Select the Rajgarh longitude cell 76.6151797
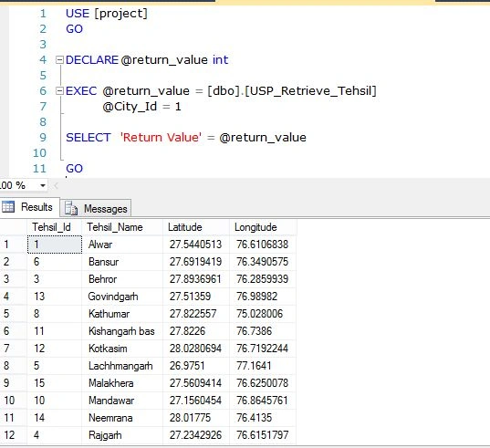The image size is (490, 448). pyautogui.click(x=263, y=435)
